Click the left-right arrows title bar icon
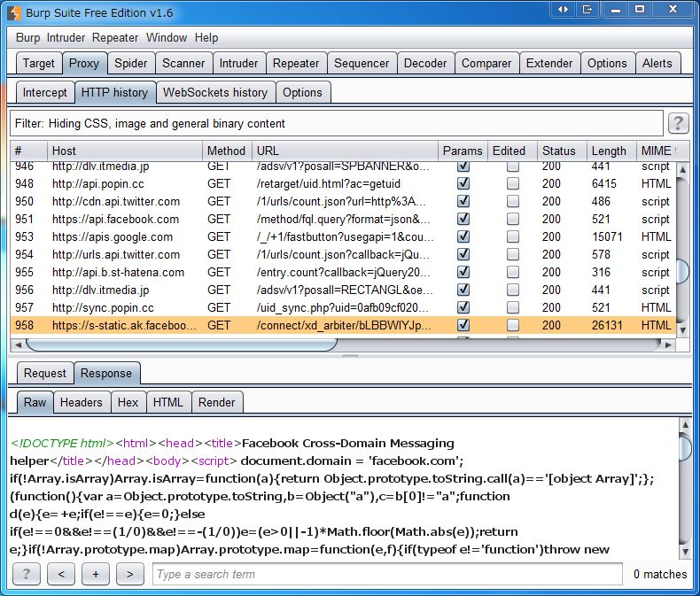Image resolution: width=700 pixels, height=596 pixels. click(x=563, y=9)
